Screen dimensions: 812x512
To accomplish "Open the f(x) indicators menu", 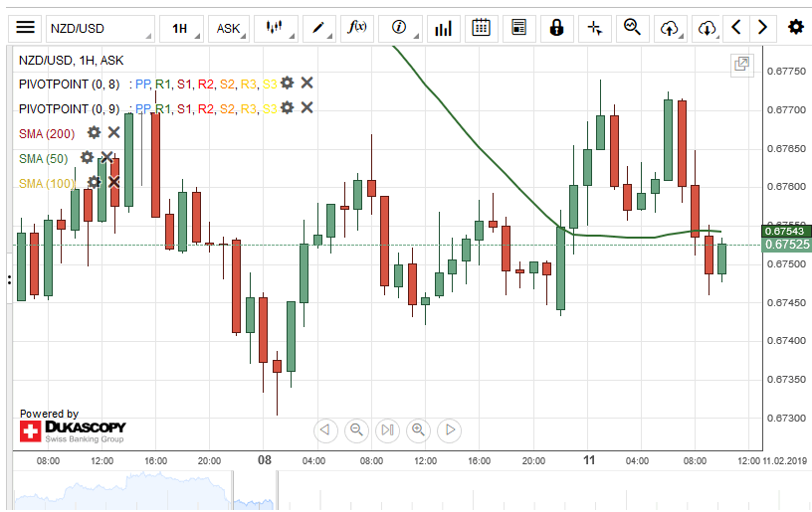I will coord(357,28).
